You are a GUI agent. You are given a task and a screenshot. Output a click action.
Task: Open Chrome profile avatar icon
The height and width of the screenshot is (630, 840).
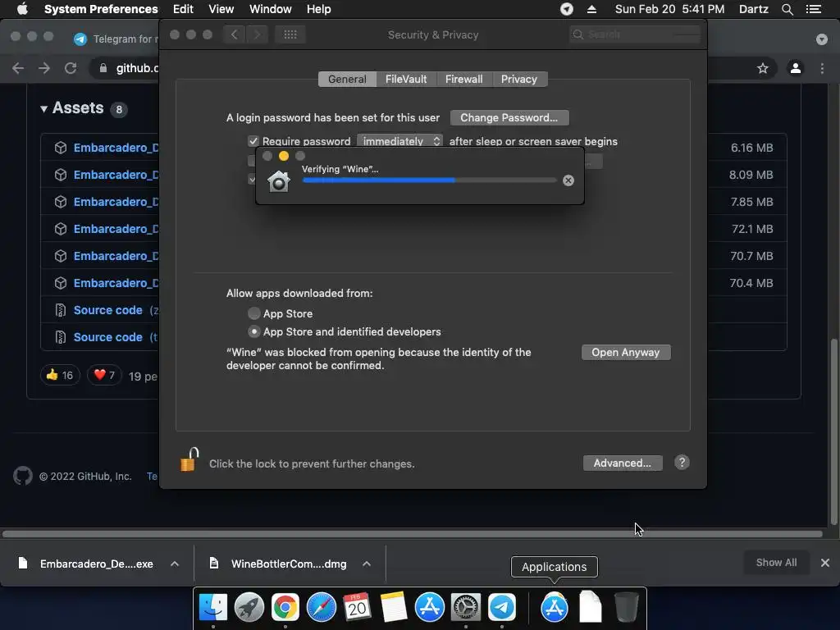point(796,68)
